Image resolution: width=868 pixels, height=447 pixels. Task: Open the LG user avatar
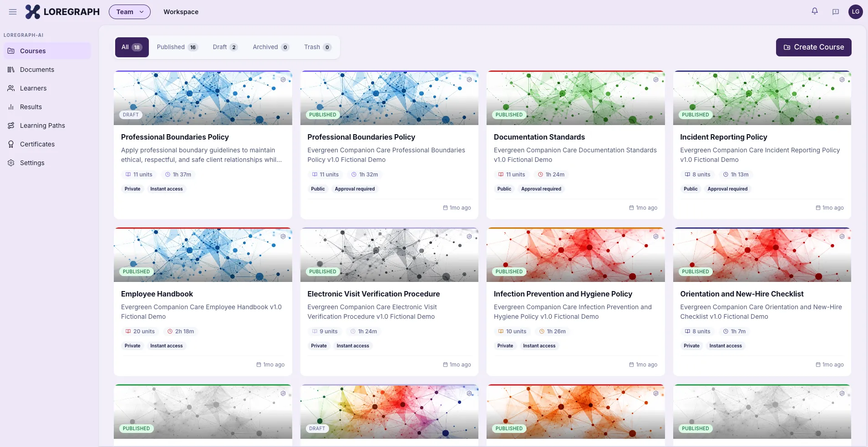point(856,12)
